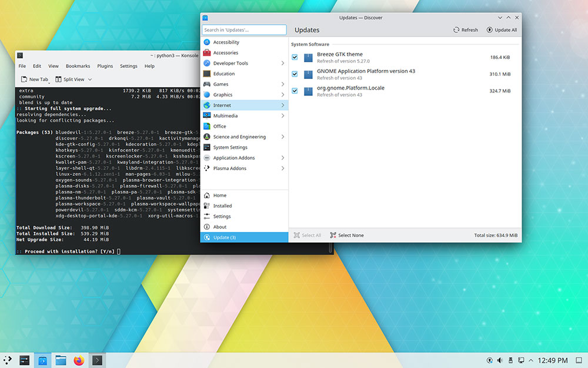Open the Installed apps page
This screenshot has width=588, height=368.
click(x=244, y=205)
